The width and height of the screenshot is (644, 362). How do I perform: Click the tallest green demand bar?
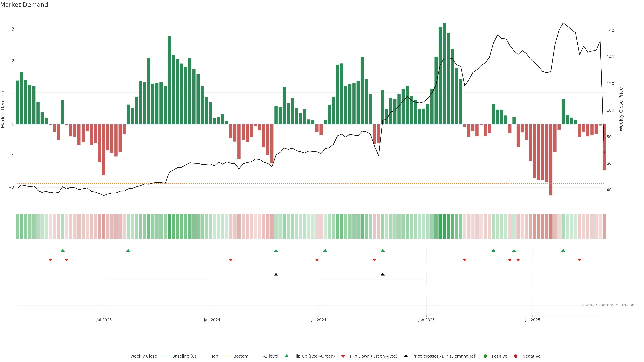click(x=444, y=74)
